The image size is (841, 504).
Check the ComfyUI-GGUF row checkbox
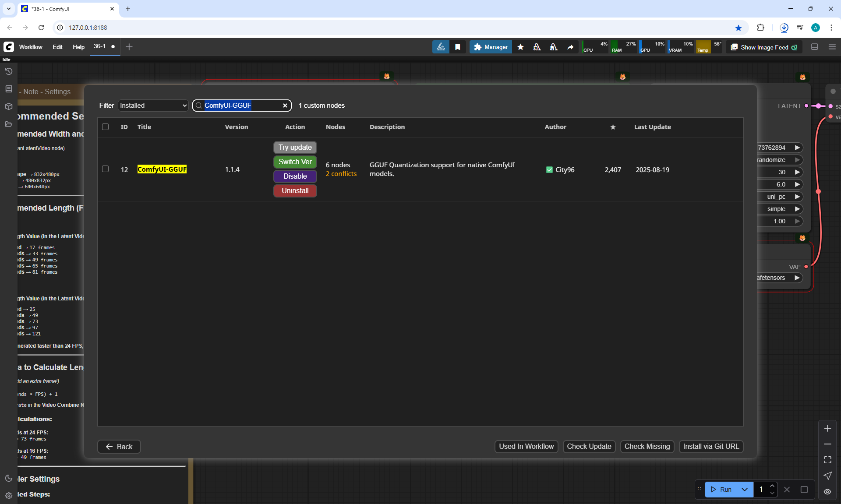coord(105,169)
